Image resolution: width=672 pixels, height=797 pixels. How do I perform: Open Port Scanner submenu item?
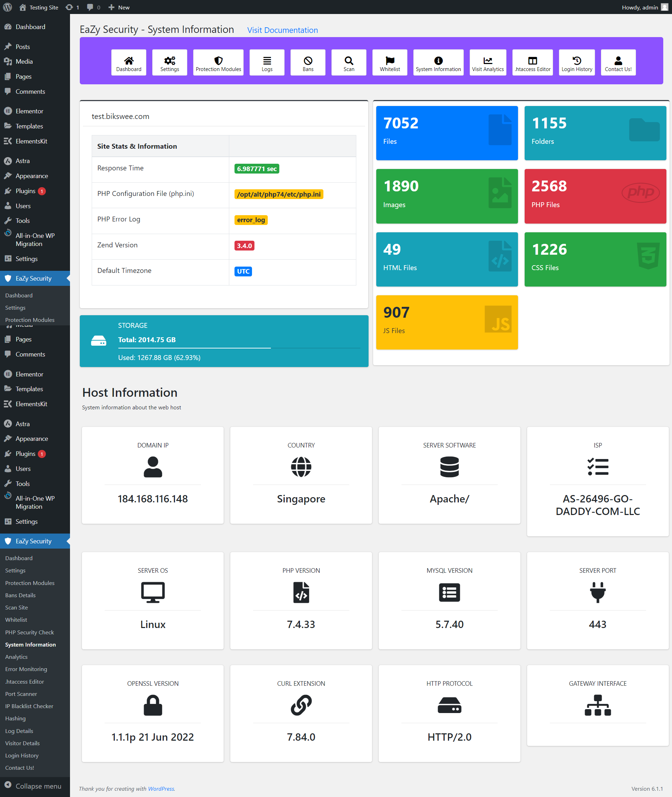pyautogui.click(x=21, y=694)
